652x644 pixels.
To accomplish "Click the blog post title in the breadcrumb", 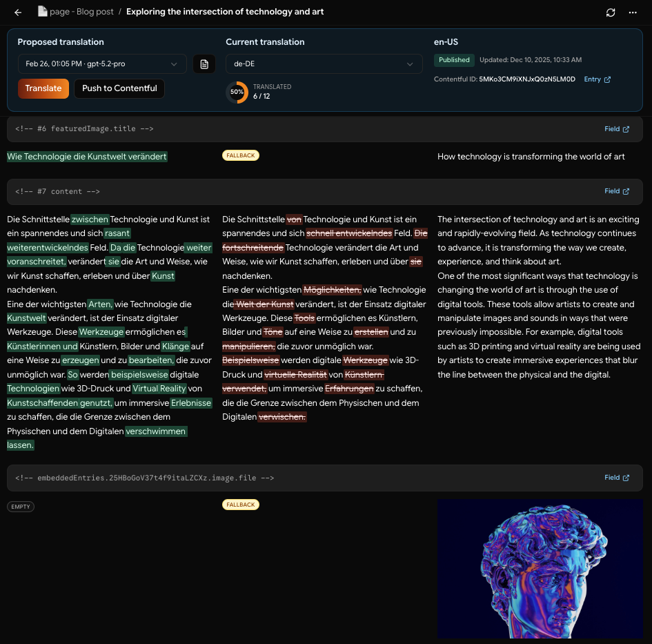I will [x=225, y=12].
